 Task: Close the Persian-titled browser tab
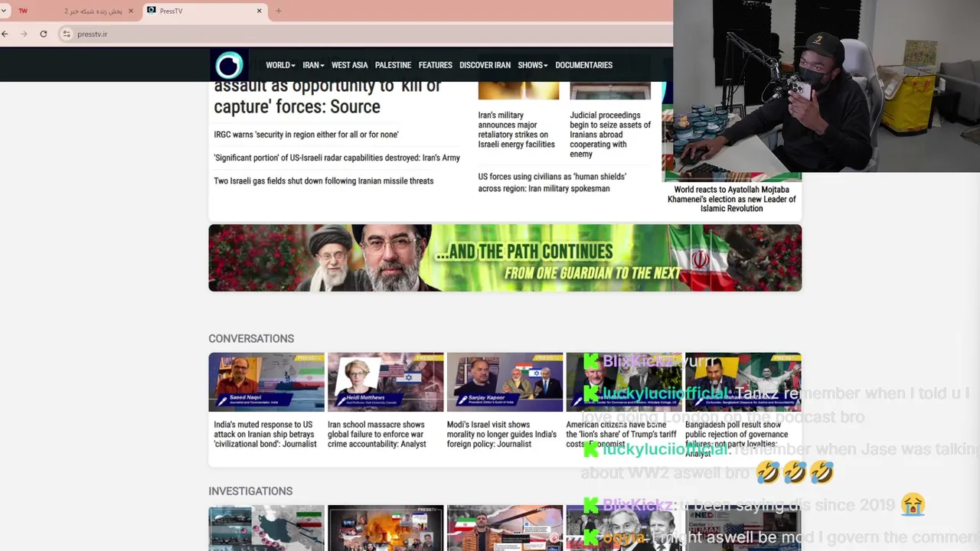tap(131, 11)
